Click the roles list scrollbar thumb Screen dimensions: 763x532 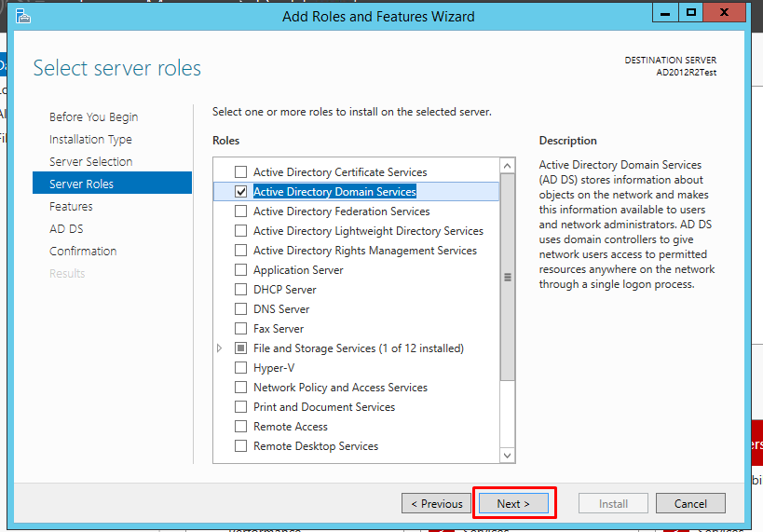[x=507, y=277]
